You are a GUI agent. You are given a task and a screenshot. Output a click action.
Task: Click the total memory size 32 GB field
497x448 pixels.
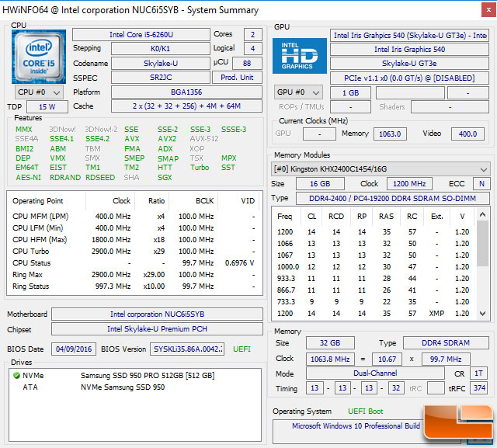coord(330,343)
